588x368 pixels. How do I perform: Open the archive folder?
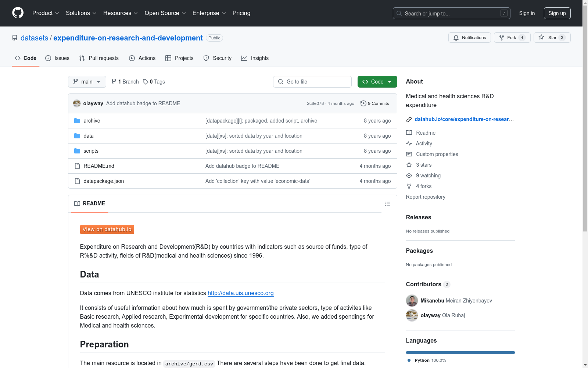[92, 121]
